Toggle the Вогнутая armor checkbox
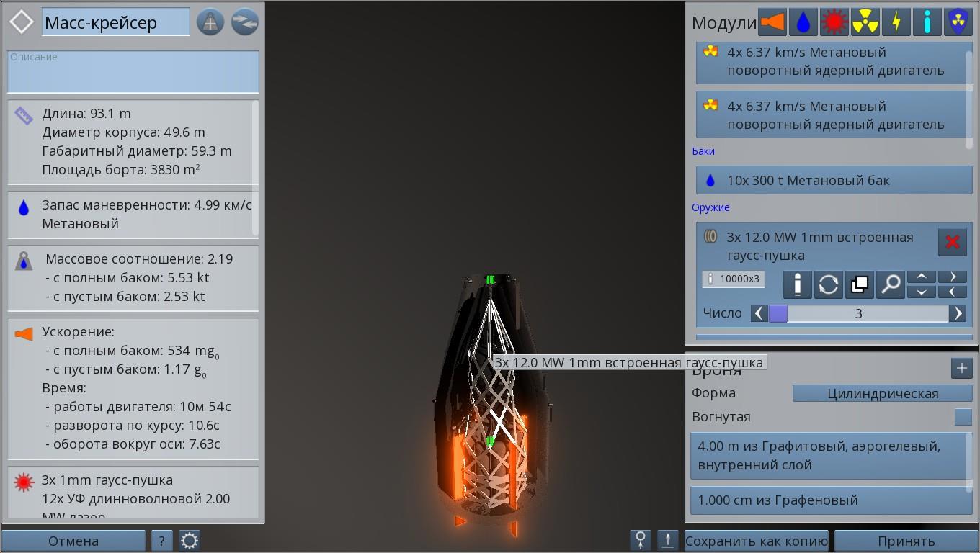This screenshot has width=980, height=553. [x=963, y=417]
